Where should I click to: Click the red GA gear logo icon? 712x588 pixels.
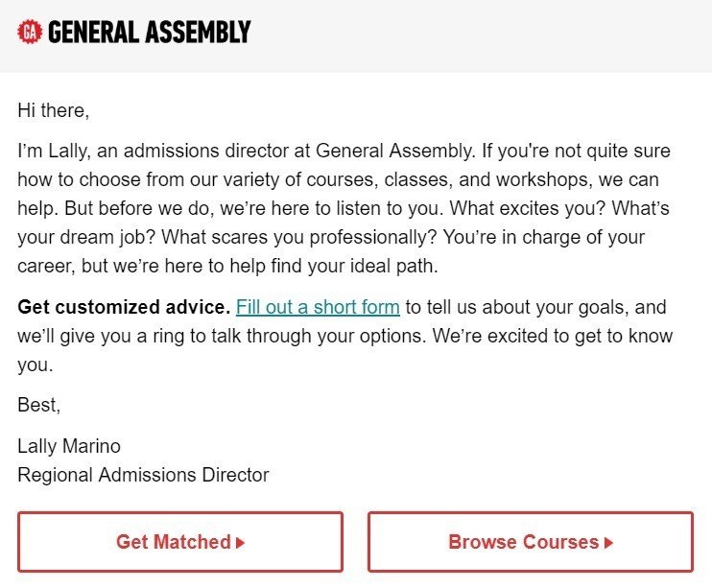click(30, 32)
